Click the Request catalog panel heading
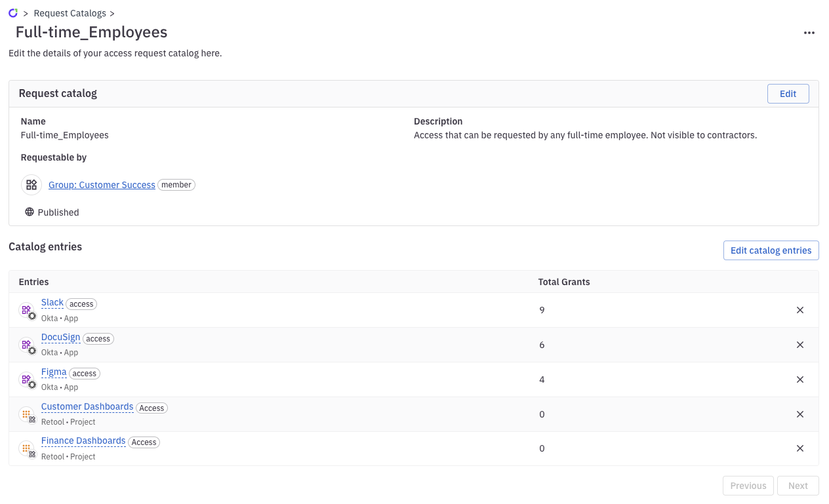Viewport: 829px width, 504px height. pos(58,93)
